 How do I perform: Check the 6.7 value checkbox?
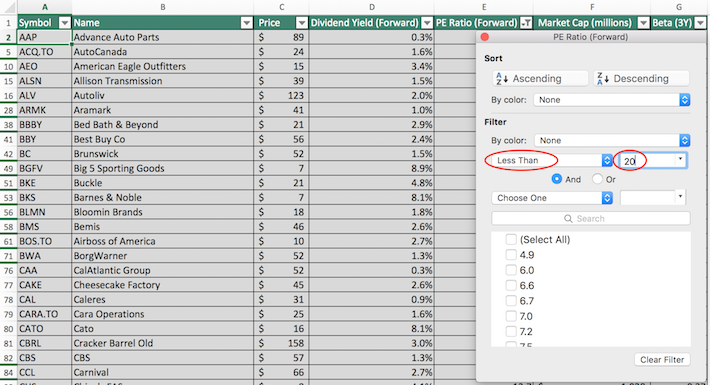click(511, 301)
